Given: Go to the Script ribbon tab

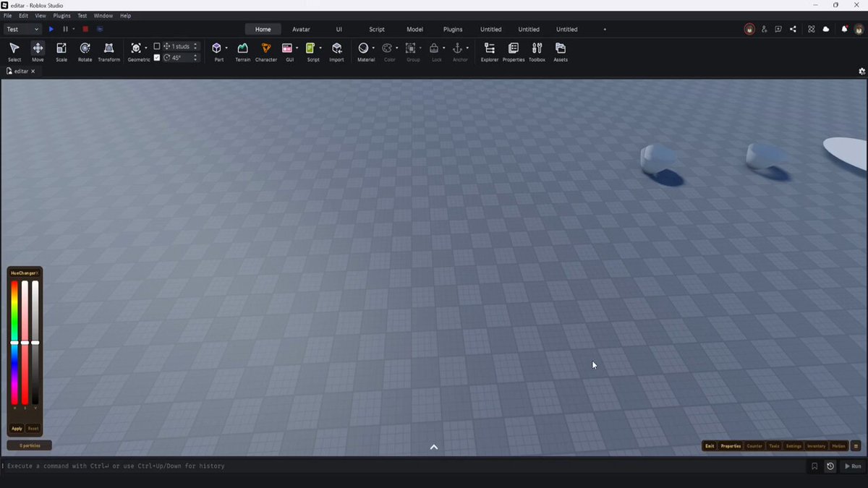Looking at the screenshot, I should click(x=377, y=30).
